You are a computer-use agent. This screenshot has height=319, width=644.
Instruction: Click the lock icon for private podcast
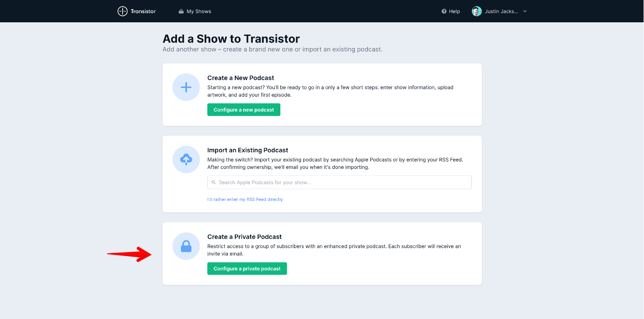click(186, 246)
